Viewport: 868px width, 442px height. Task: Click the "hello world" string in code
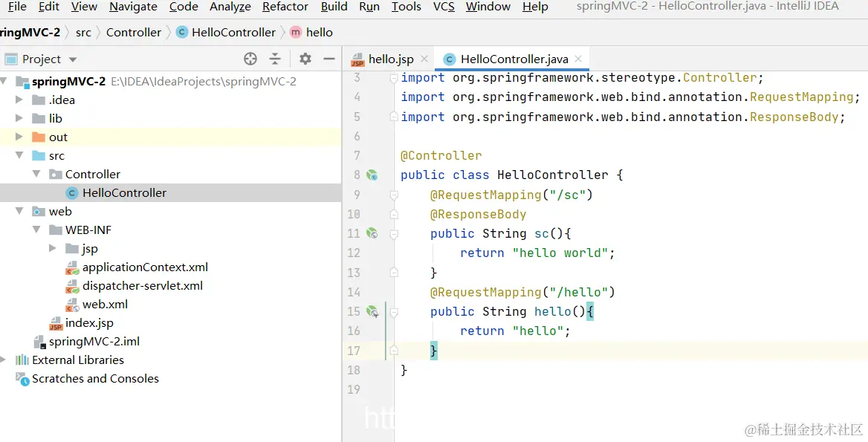tap(560, 253)
